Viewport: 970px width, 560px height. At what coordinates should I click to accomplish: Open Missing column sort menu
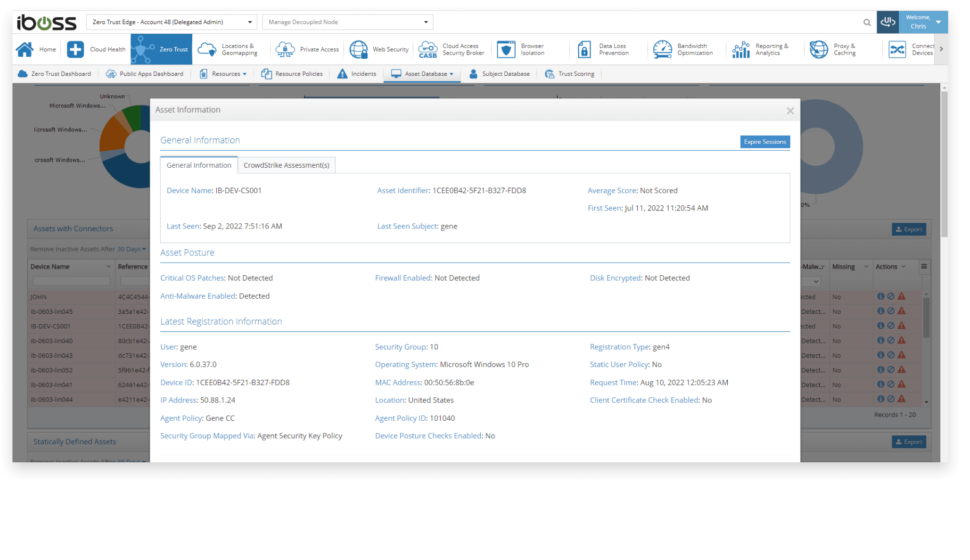click(x=866, y=266)
